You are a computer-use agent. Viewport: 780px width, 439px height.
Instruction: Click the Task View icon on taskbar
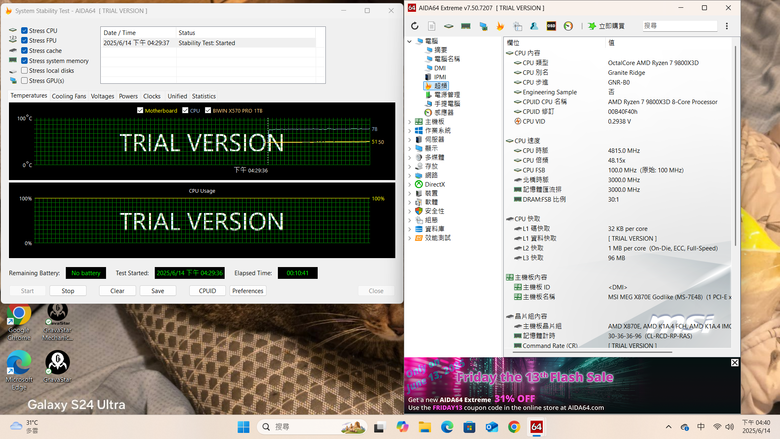[x=380, y=427]
